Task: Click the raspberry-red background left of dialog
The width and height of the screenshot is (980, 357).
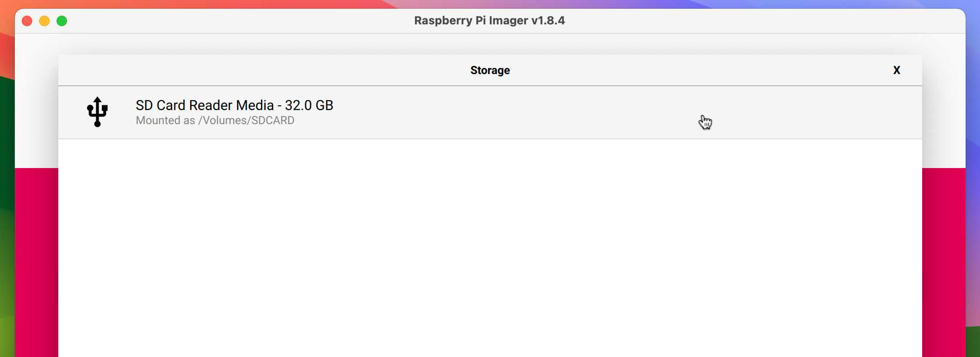Action: 37,261
